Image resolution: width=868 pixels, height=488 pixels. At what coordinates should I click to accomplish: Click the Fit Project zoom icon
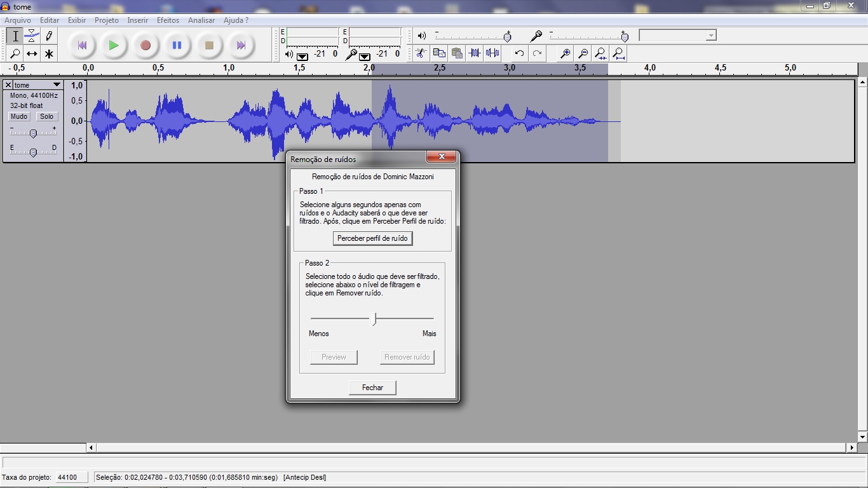(x=618, y=53)
